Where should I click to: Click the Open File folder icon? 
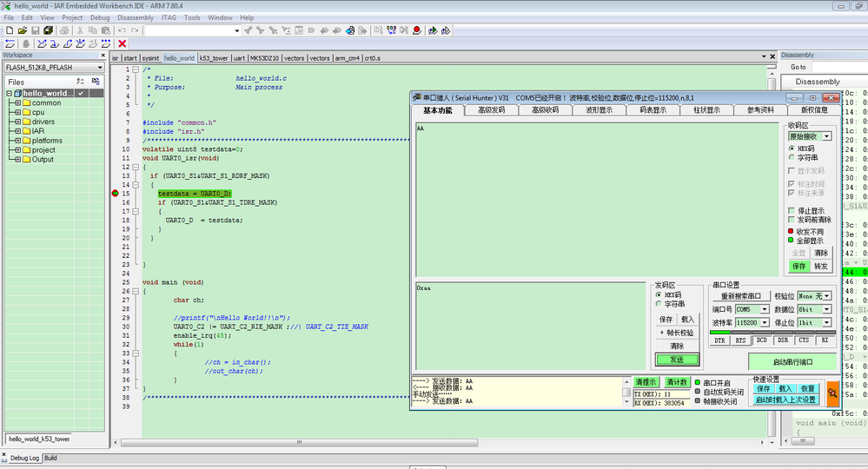click(23, 30)
